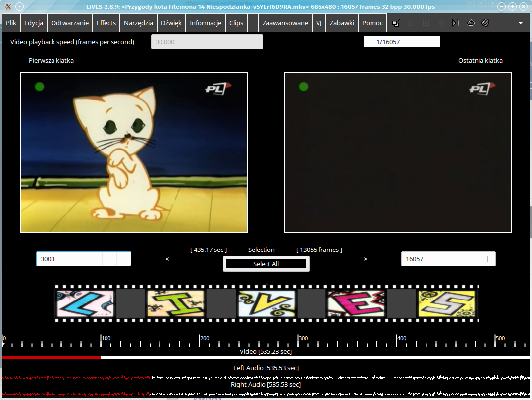Screen dimensions: 532x400
Task: Click the dimmed rewind toolbar icon
Action: (x=411, y=23)
